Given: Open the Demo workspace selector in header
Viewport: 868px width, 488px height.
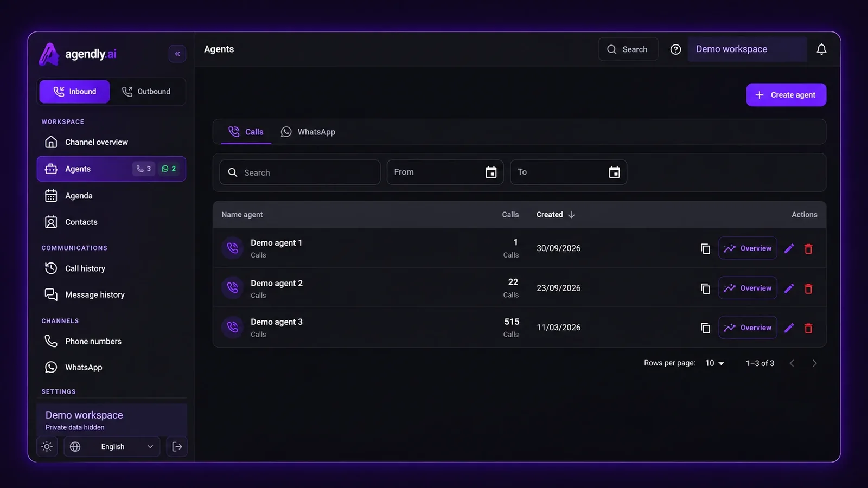Looking at the screenshot, I should pyautogui.click(x=747, y=49).
